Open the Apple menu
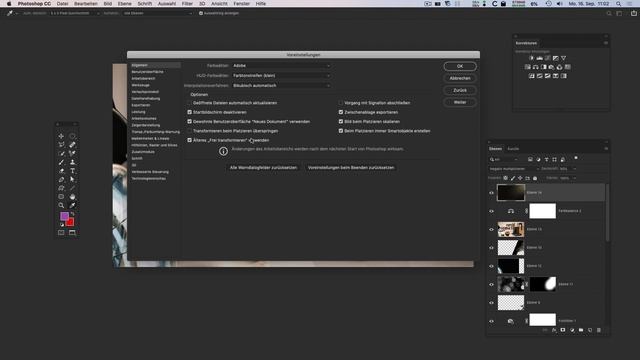 (x=9, y=4)
